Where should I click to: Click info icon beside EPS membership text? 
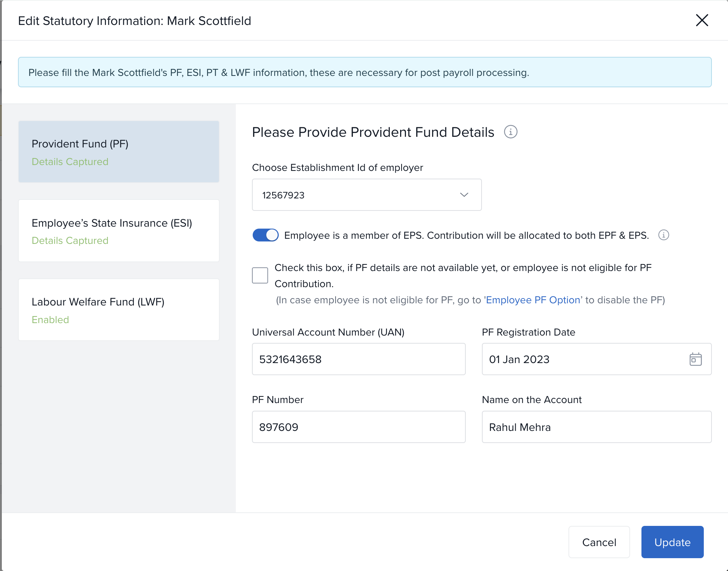(663, 235)
